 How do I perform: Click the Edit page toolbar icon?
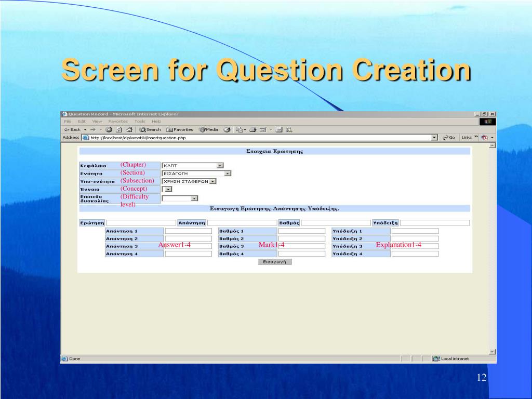pos(263,129)
